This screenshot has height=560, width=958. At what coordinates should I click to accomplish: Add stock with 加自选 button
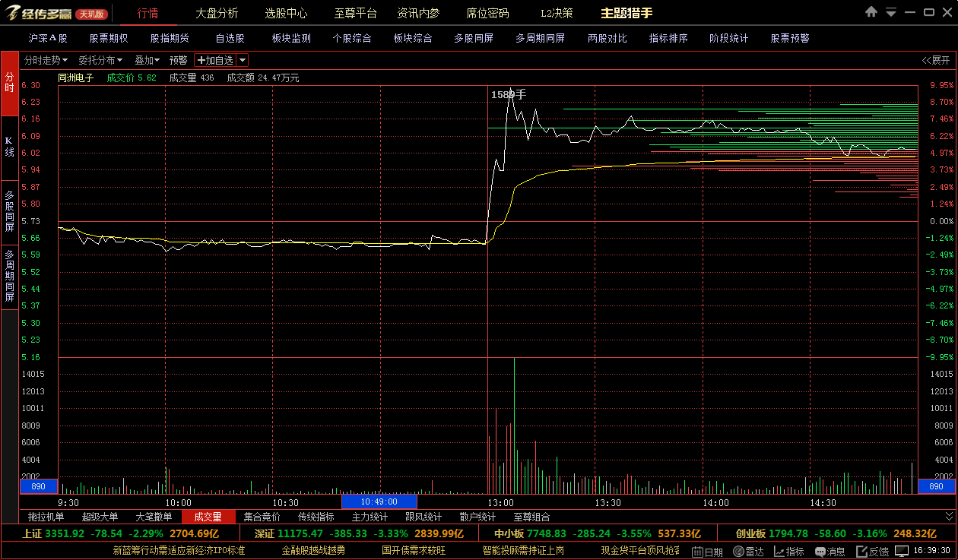[215, 60]
